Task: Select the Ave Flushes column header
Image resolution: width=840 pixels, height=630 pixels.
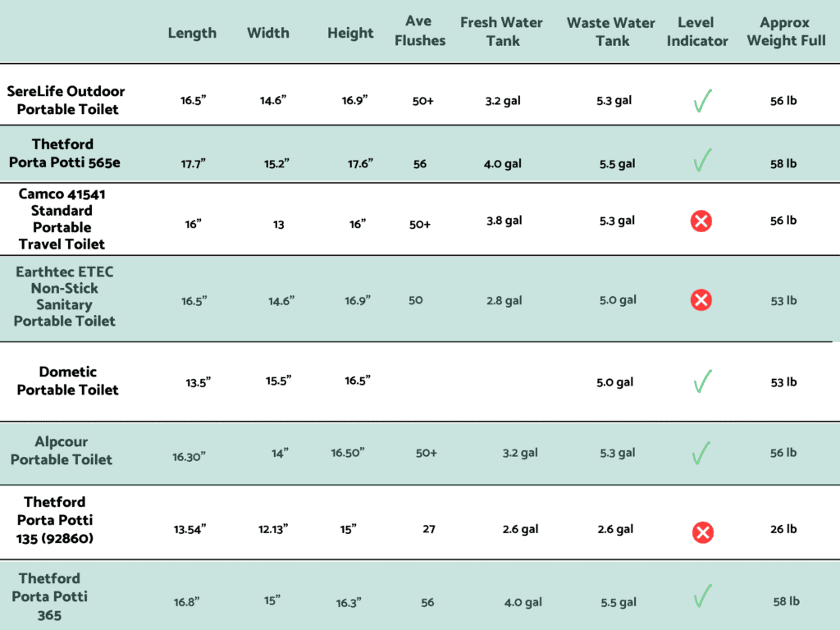Action: click(420, 30)
